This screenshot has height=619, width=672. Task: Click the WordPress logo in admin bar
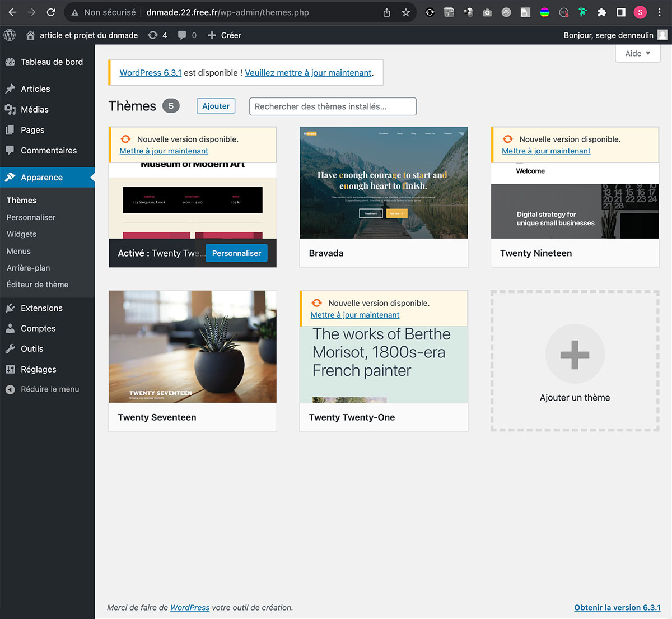[10, 35]
